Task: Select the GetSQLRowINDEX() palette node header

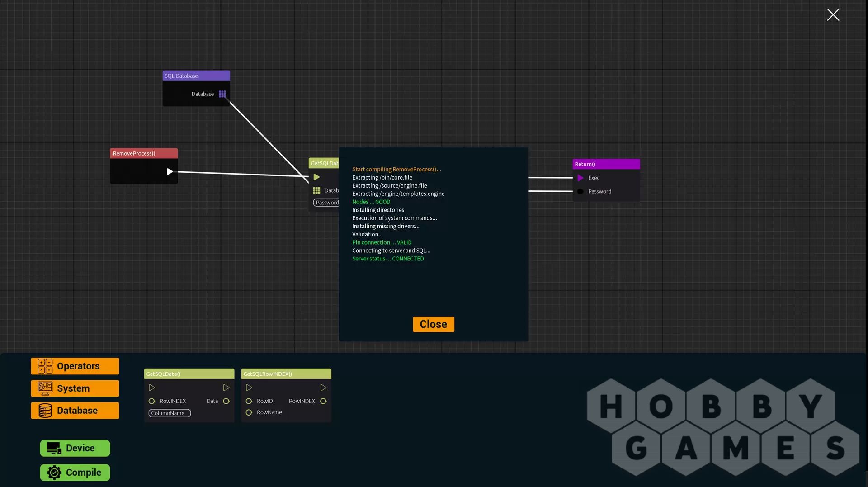Action: [x=286, y=374]
